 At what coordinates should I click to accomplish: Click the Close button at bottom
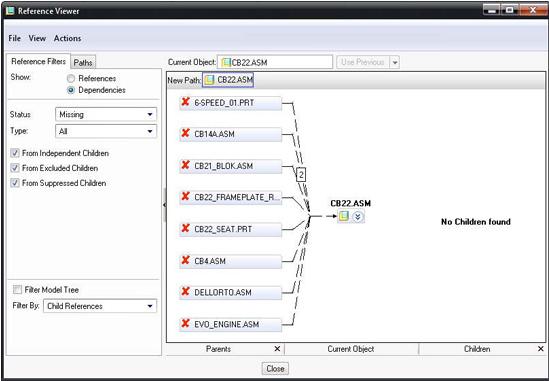pos(275,368)
